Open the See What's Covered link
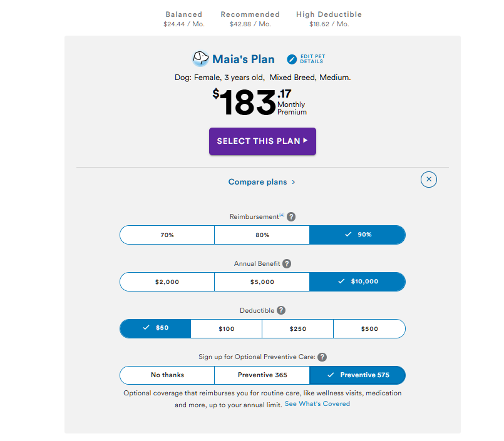504x441 pixels. [317, 404]
